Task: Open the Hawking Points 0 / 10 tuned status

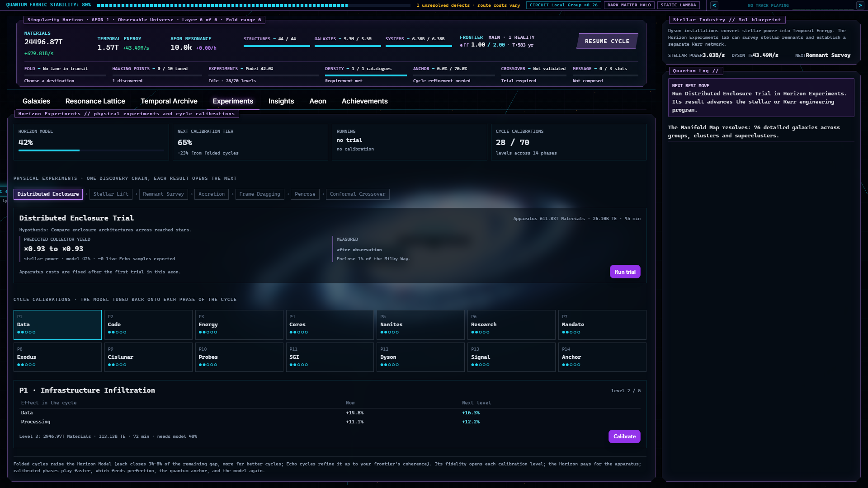Action: click(x=157, y=75)
